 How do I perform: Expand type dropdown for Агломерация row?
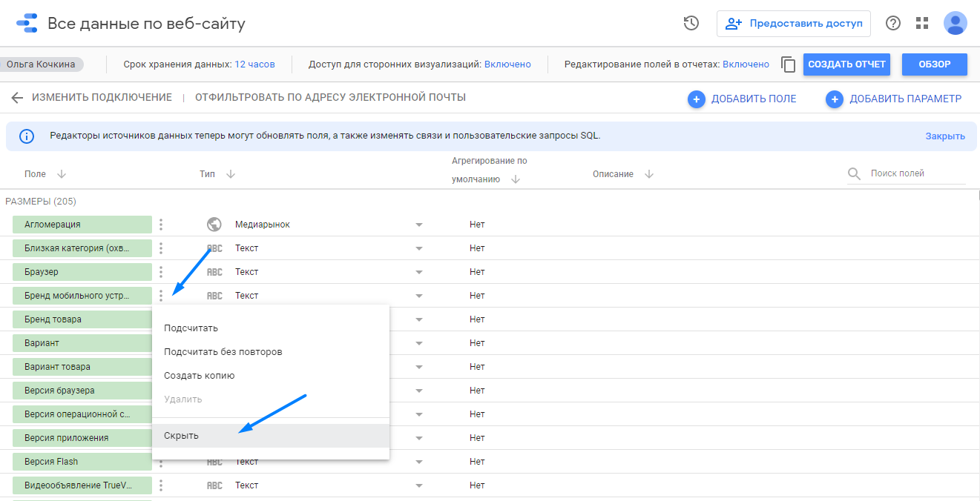point(418,225)
